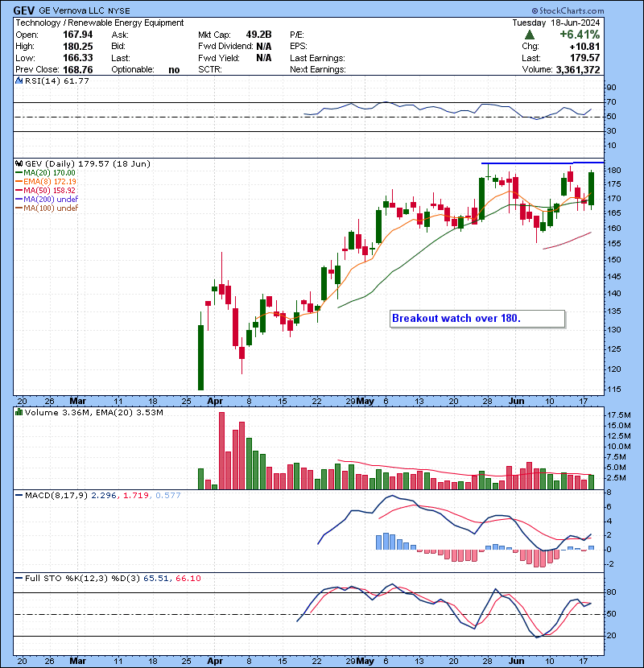
Task: Click the MA(20) 170.00 legend entry
Action: (45, 172)
